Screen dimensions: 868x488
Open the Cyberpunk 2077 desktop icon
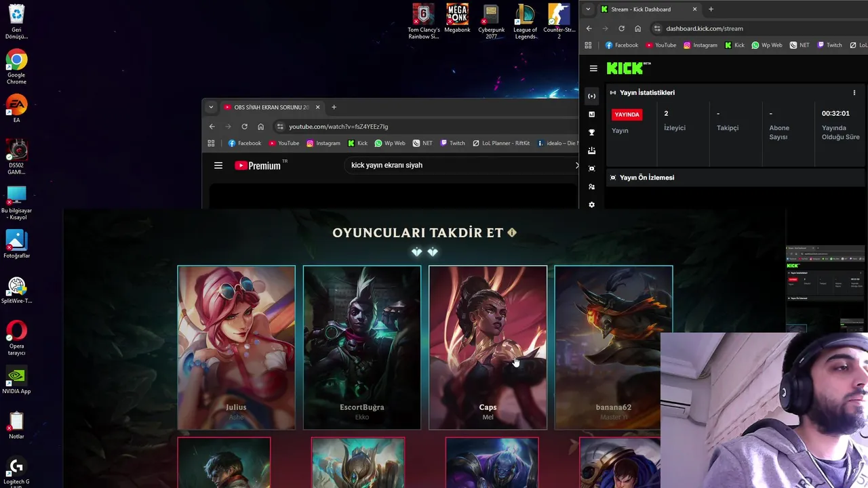pos(491,21)
